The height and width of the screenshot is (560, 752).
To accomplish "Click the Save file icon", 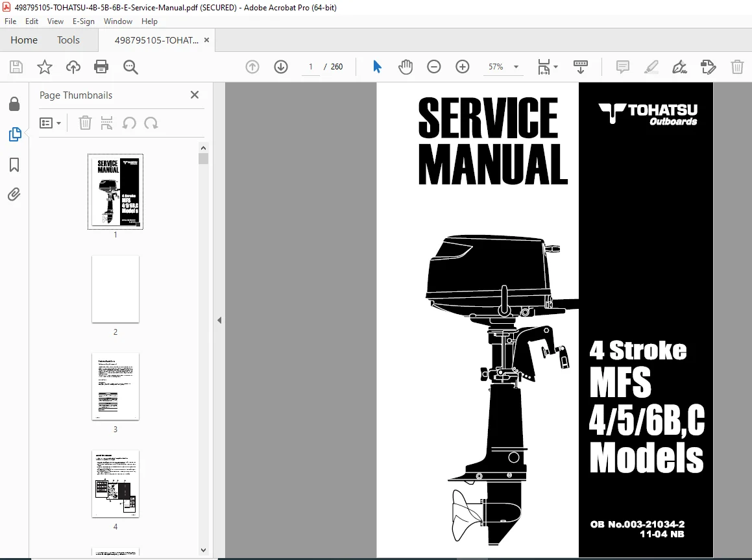I will click(x=16, y=67).
